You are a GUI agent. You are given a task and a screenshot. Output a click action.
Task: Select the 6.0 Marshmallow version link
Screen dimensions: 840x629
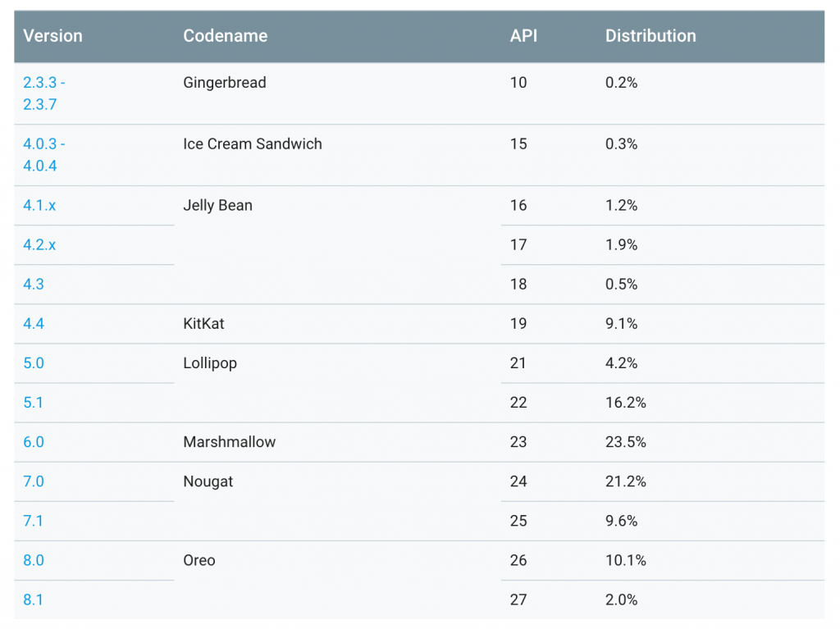click(x=34, y=442)
